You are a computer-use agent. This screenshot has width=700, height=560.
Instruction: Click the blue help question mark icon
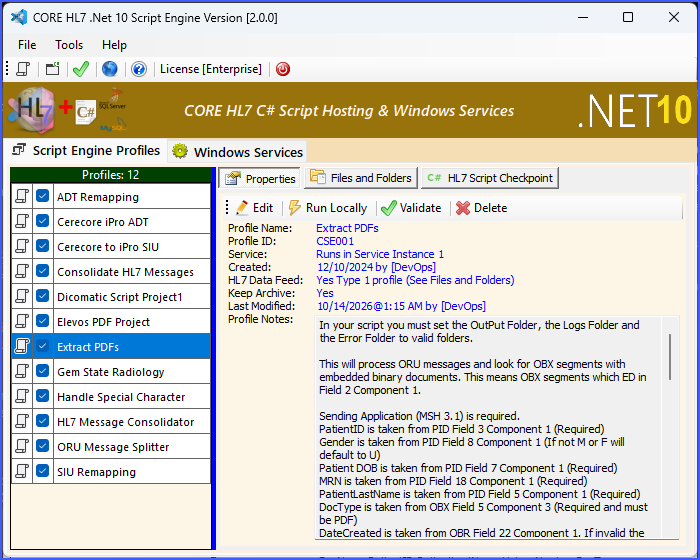[x=139, y=69]
